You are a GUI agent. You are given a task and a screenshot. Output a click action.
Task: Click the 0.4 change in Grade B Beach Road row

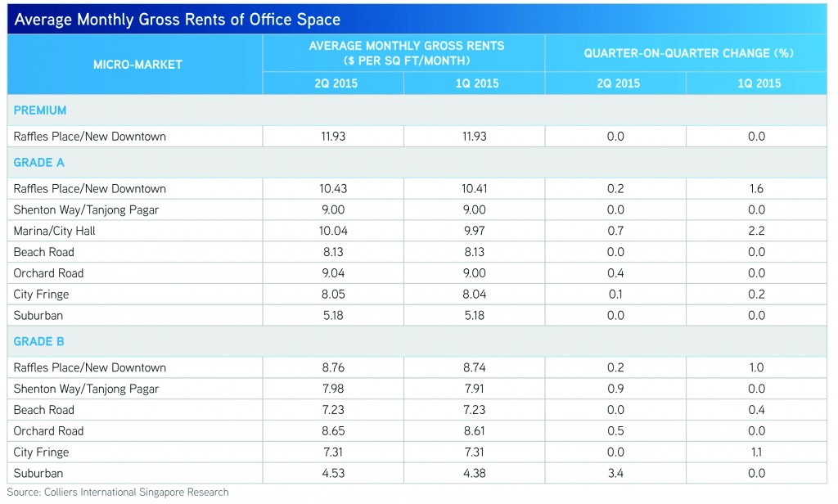[757, 410]
